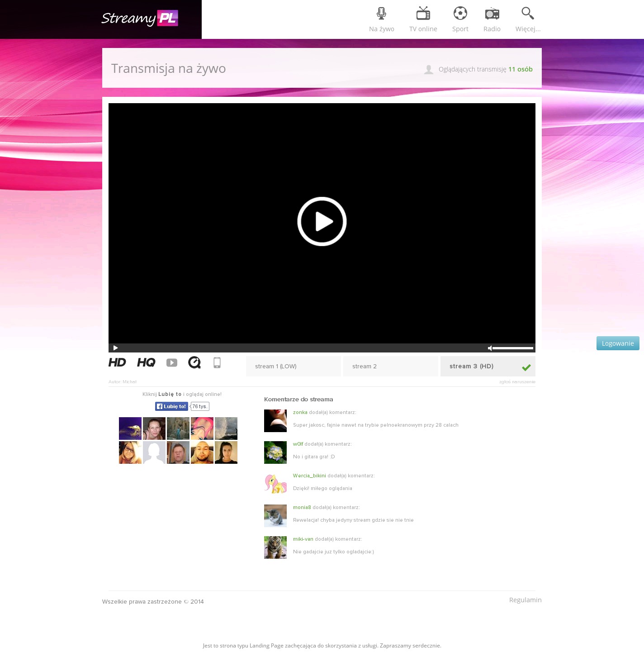
Task: Mute the video with speaker icon
Action: click(x=489, y=348)
